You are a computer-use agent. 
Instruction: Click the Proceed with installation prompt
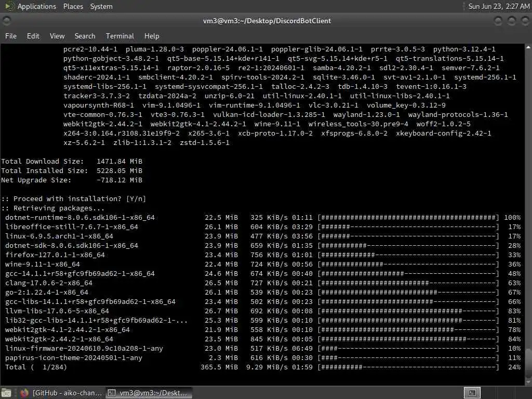74,199
